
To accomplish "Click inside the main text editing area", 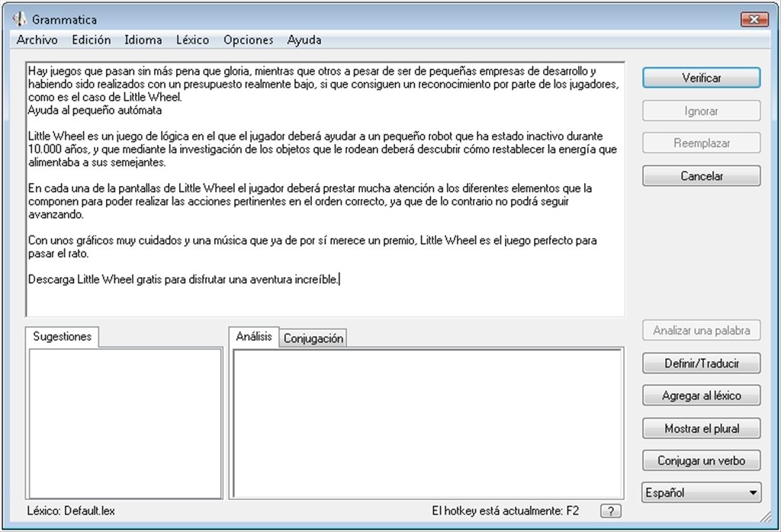I will click(325, 189).
